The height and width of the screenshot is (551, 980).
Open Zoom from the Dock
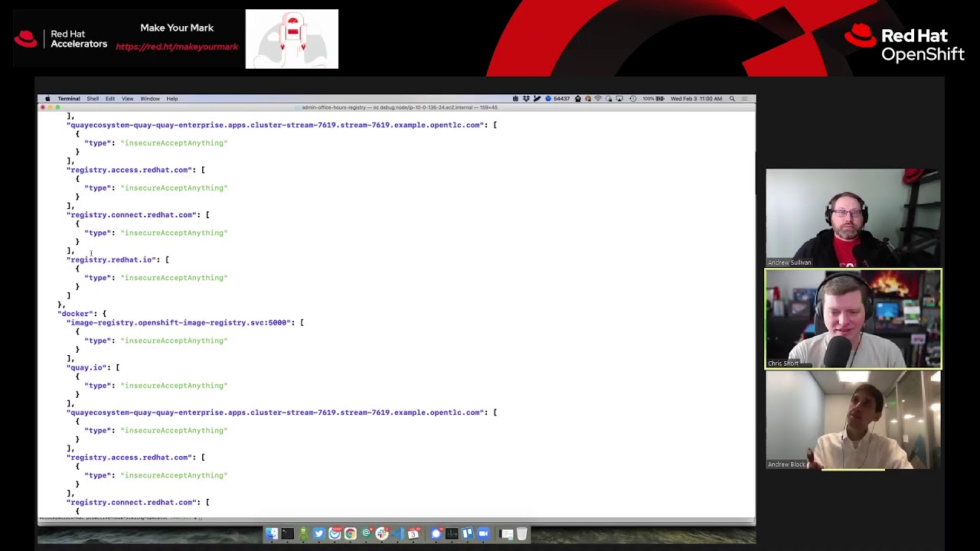tap(483, 533)
